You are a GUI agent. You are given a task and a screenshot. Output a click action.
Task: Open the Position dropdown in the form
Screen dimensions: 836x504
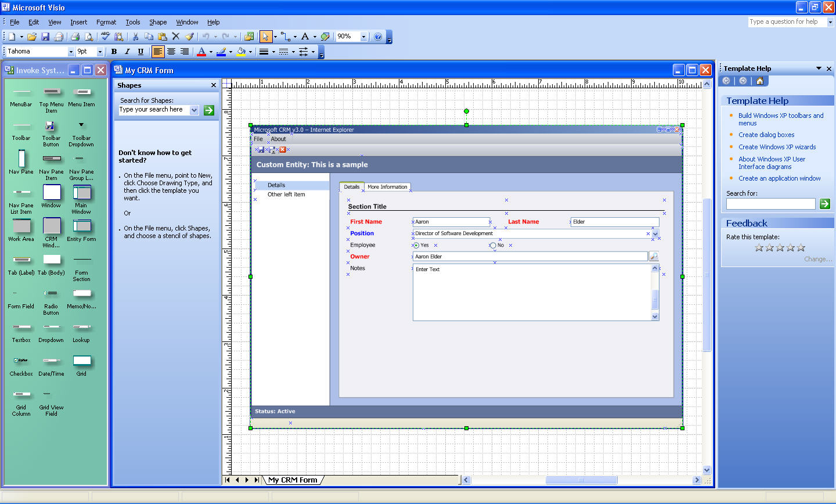[655, 233]
